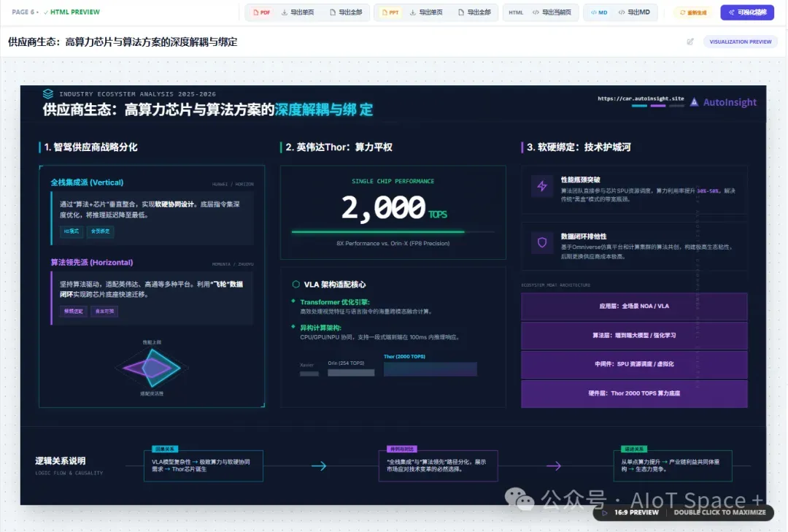Click the page title 供应商生态 heading above the slide

coord(122,42)
